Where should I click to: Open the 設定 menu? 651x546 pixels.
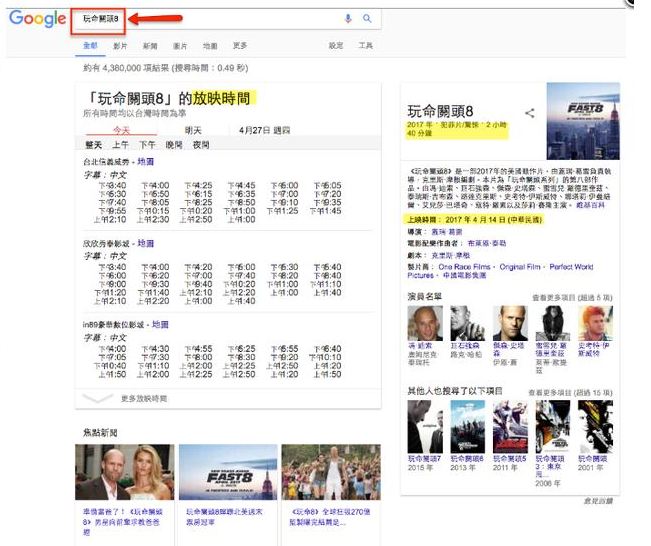click(336, 45)
